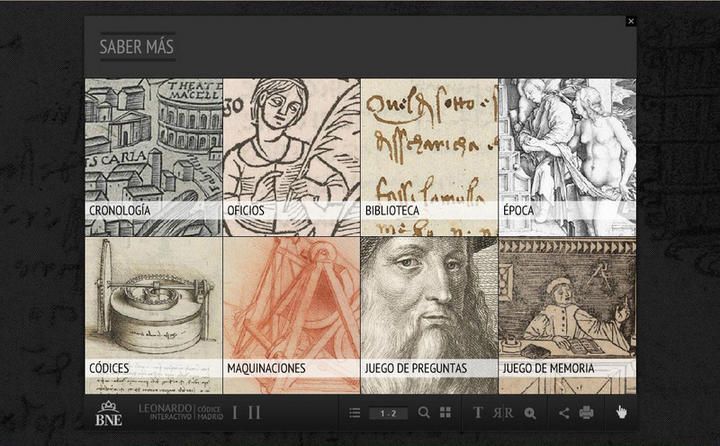This screenshot has height=446, width=720.
Task: Click the share icon
Action: 564,413
